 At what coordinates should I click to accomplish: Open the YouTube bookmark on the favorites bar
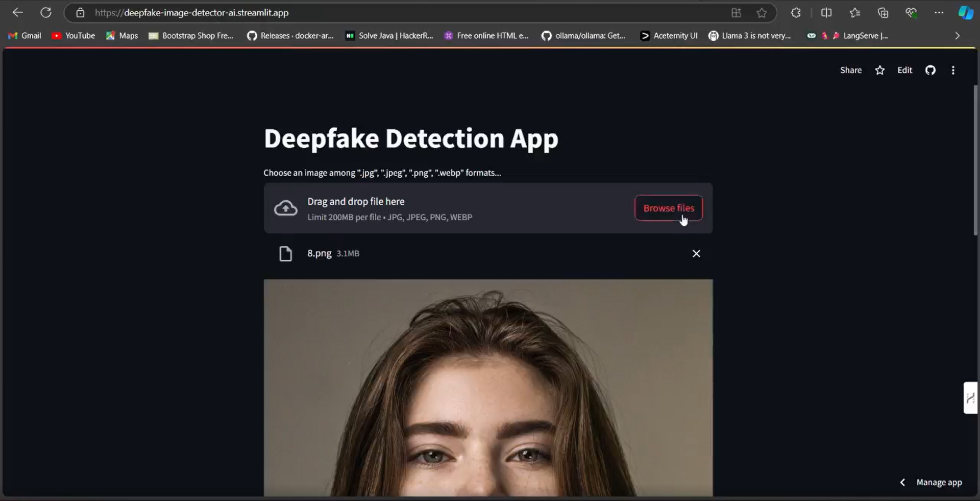click(x=73, y=36)
